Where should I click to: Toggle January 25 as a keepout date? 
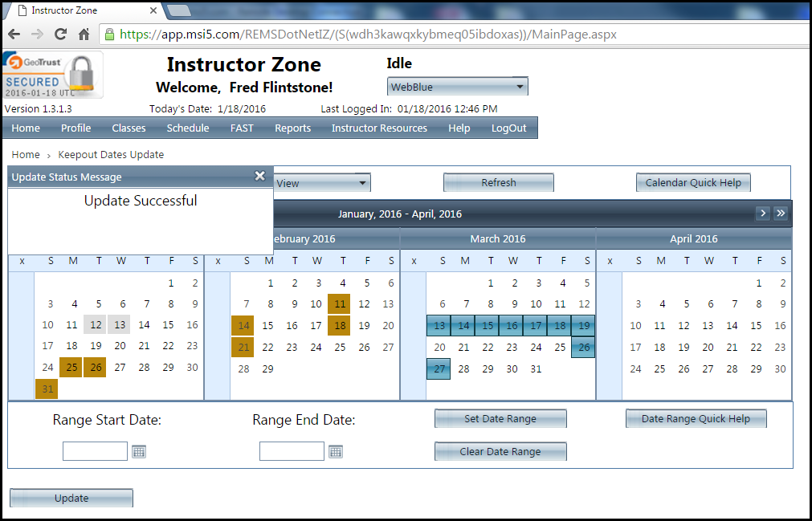[x=71, y=367]
